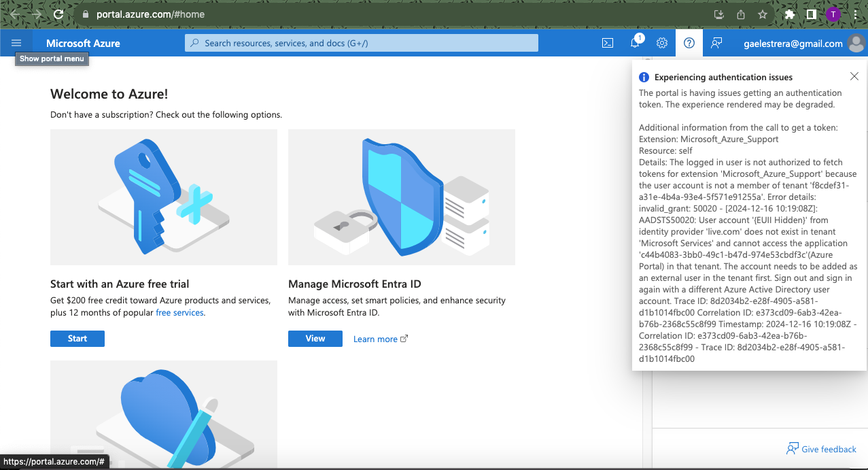Click the user avatar picture

(856, 44)
